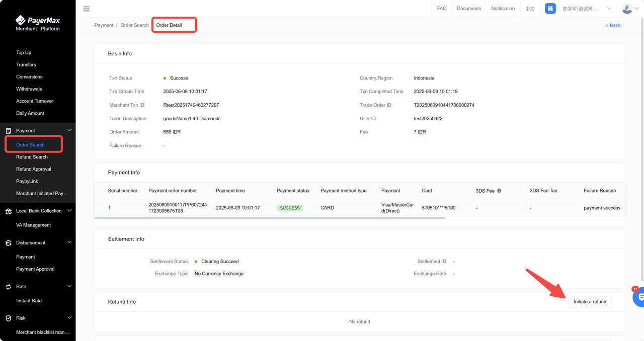Click the PayerMax logo

(x=38, y=23)
